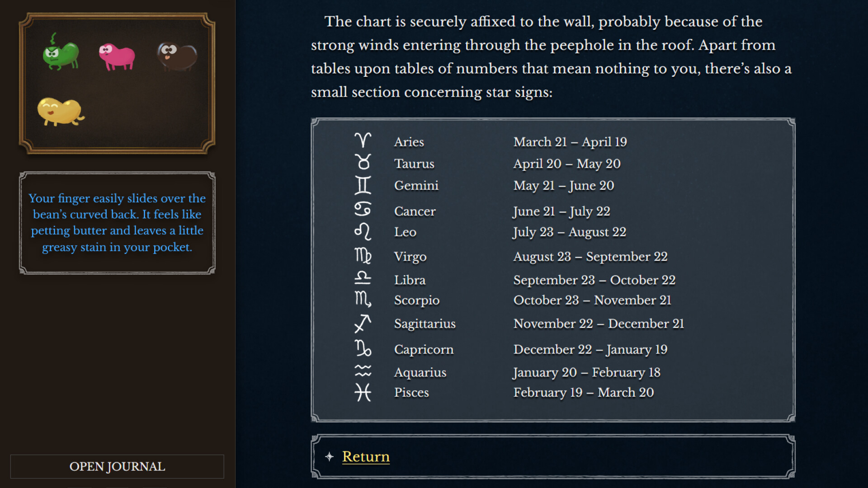Click the yellow butter bean
The width and height of the screenshot is (868, 488).
tap(60, 111)
